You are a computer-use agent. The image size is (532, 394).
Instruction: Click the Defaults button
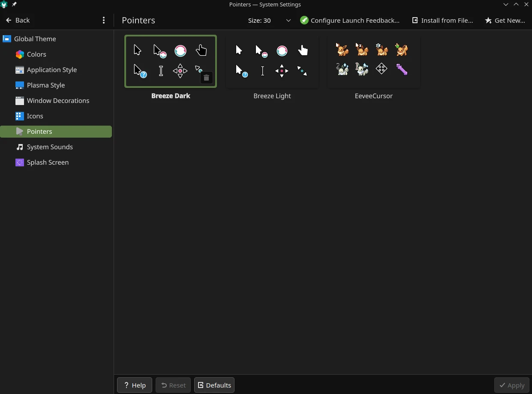(214, 385)
